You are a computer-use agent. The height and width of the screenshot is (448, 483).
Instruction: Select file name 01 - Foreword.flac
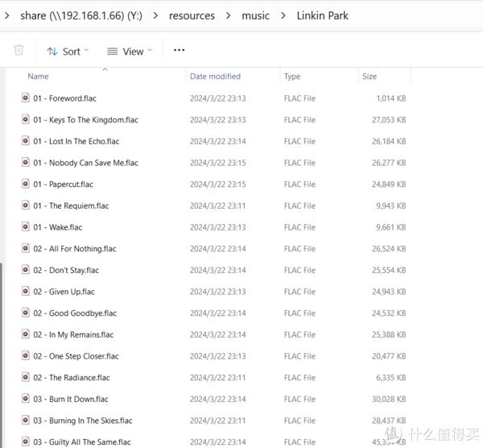click(64, 98)
